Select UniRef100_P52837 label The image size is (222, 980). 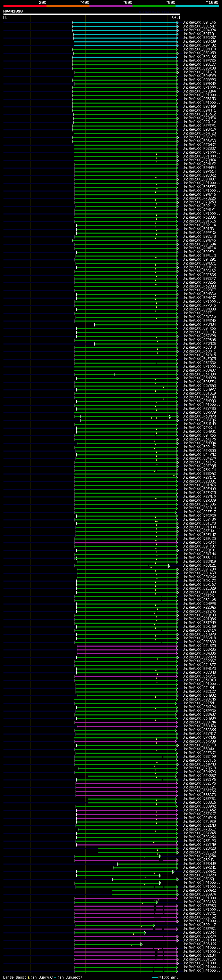pos(199,149)
